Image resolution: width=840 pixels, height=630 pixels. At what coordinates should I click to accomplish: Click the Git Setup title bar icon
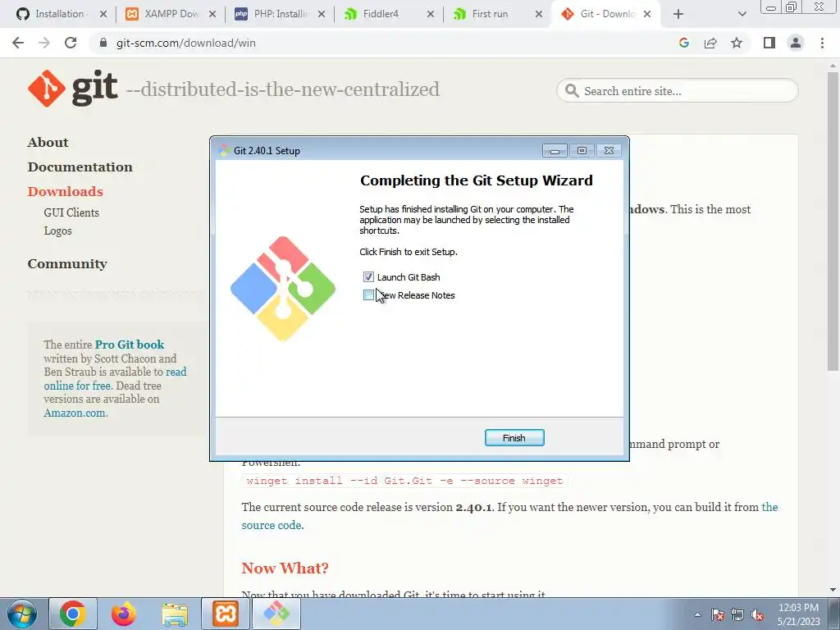(224, 151)
